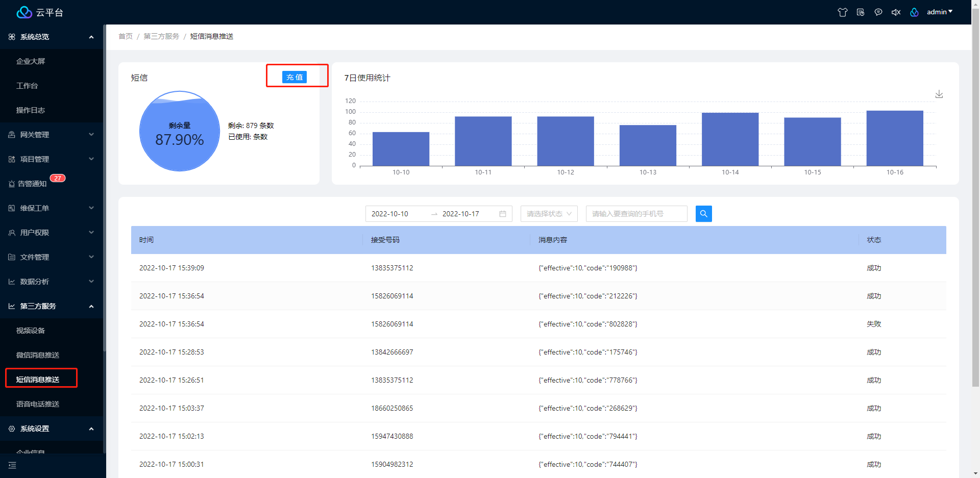Click the 网关管理 sidebar icon
The image size is (980, 478).
[12, 135]
